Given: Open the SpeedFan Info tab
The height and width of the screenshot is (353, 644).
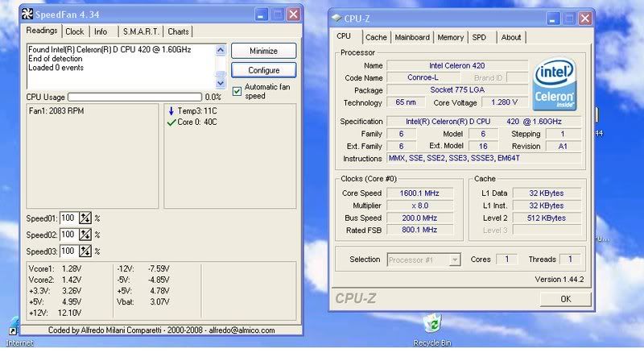Looking at the screenshot, I should [x=101, y=31].
